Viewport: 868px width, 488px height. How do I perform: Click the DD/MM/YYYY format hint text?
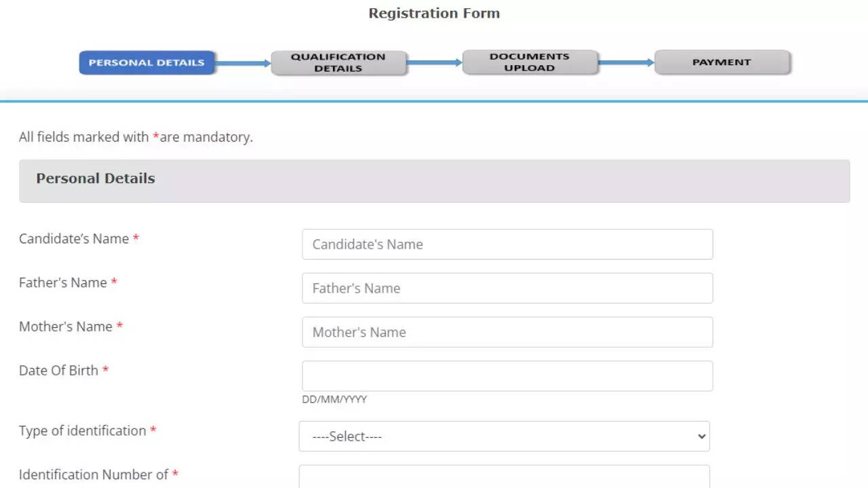[334, 399]
